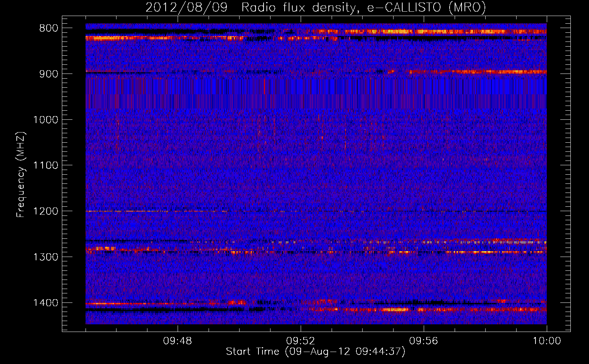Image resolution: width=589 pixels, height=364 pixels.
Task: Click the plot title mentioning e-CALLISTO (MRO)
Action: pos(316,7)
